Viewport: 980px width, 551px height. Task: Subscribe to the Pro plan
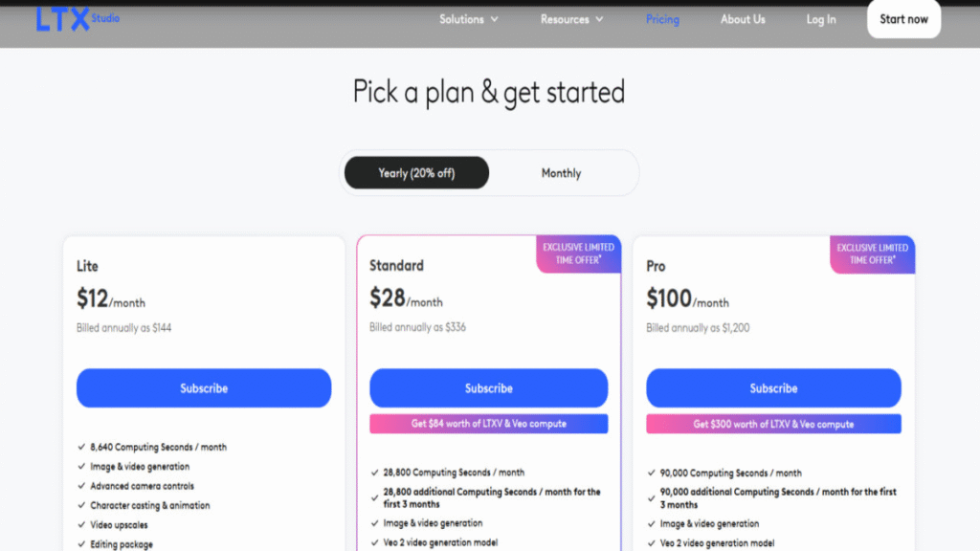[x=773, y=388]
